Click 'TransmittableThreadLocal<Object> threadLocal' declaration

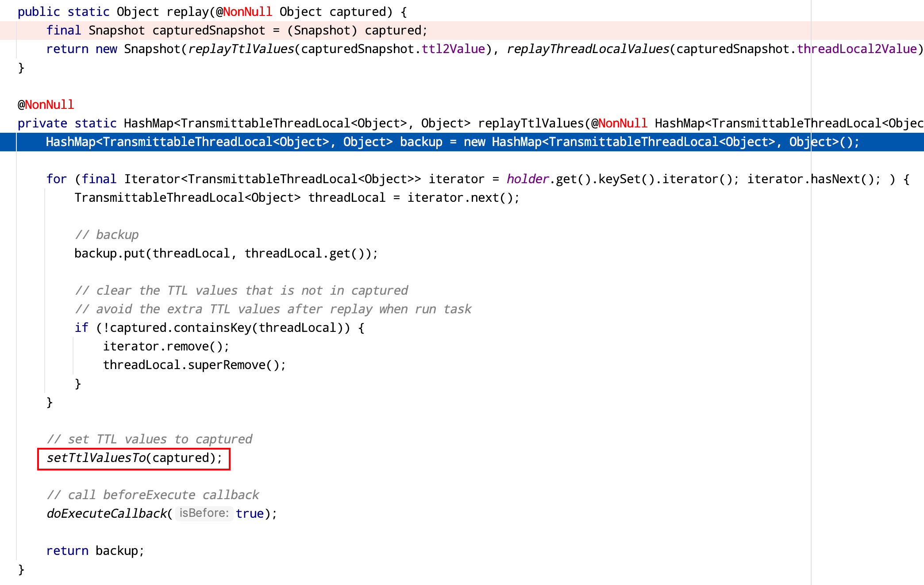[230, 198]
